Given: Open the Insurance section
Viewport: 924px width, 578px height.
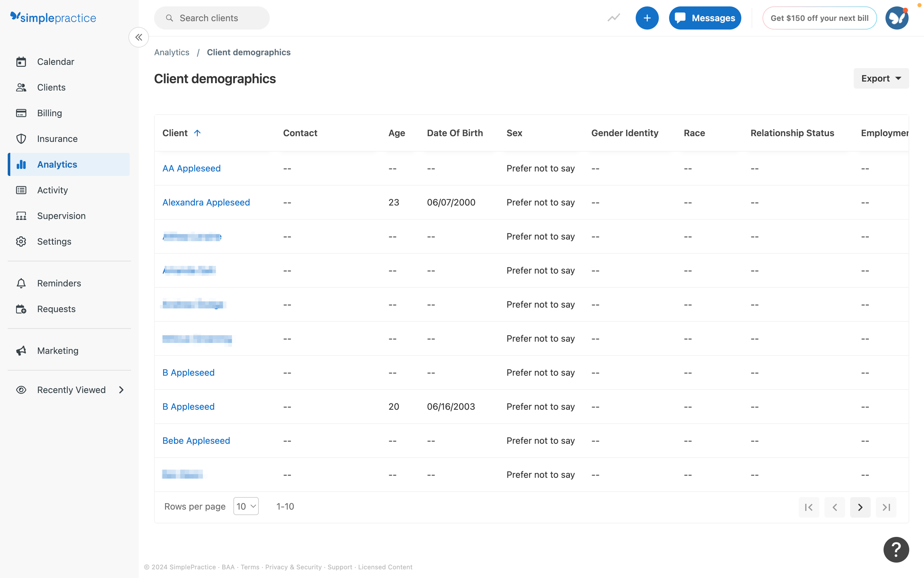Looking at the screenshot, I should (57, 138).
